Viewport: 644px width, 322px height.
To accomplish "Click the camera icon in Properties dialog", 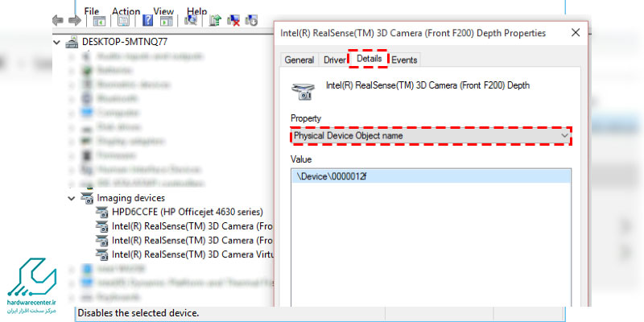I will point(303,91).
